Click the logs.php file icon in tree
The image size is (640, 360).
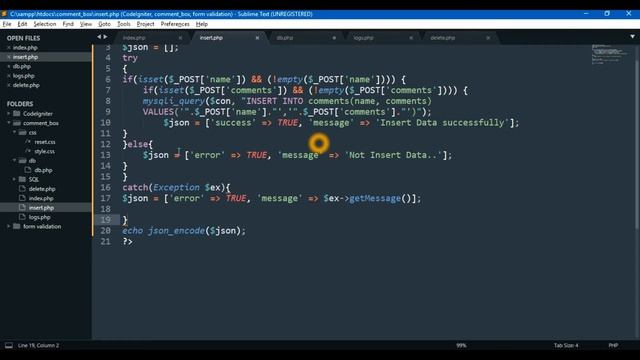tap(22, 217)
